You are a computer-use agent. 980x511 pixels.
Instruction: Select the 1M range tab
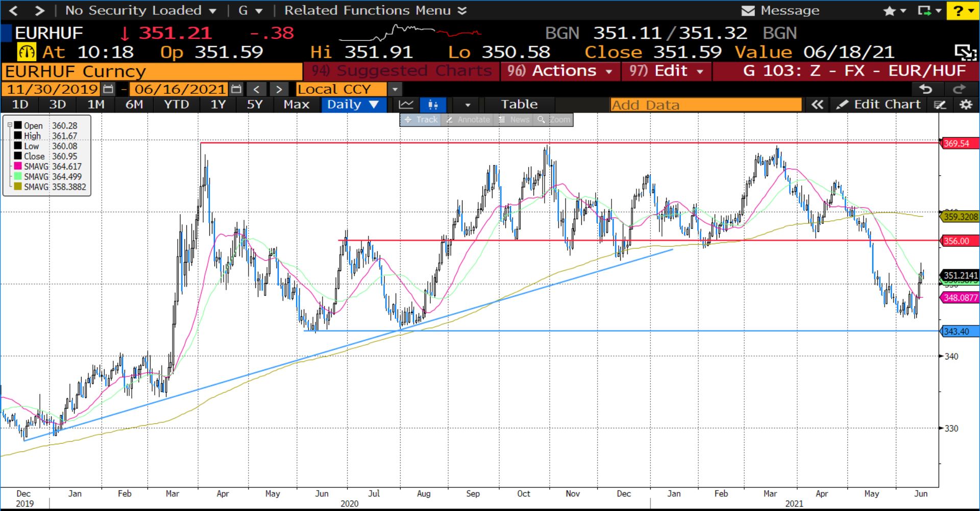tap(95, 105)
